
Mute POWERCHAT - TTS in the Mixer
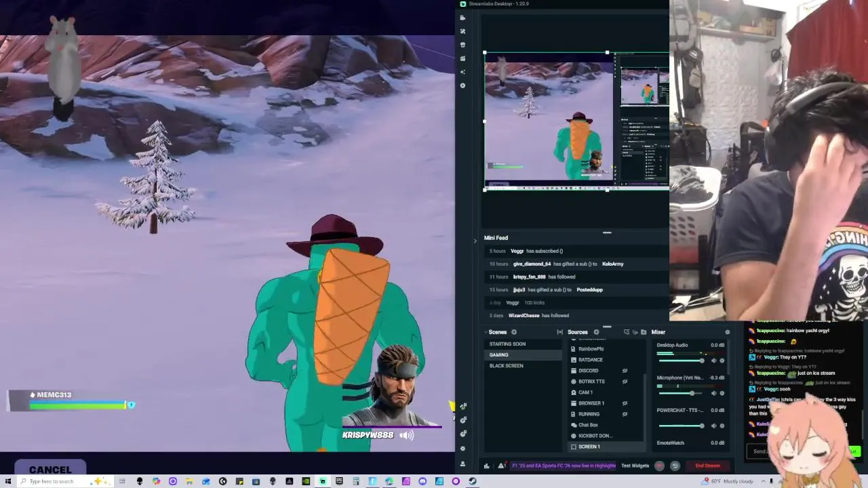point(713,426)
